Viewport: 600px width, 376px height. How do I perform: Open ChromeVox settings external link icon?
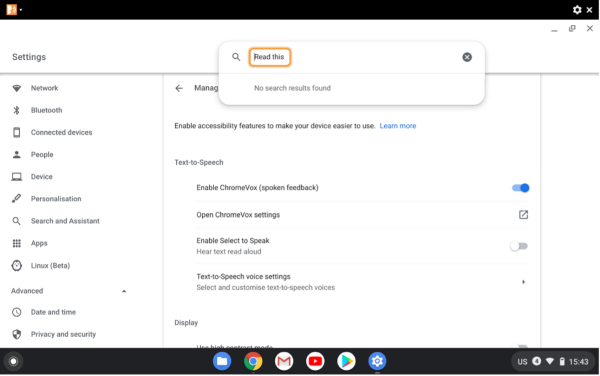(x=523, y=215)
